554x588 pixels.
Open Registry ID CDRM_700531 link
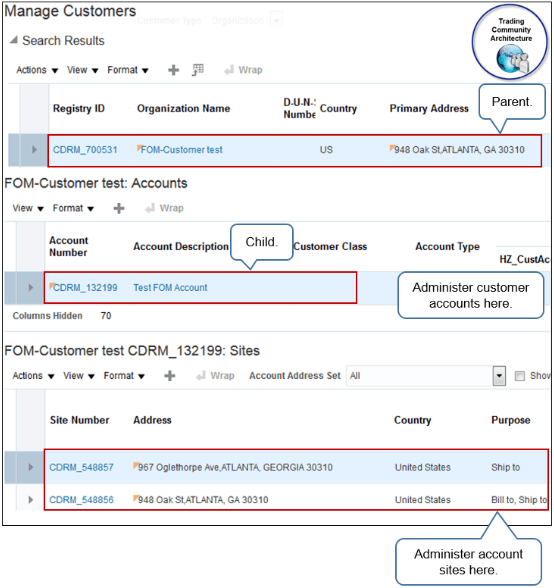[x=85, y=150]
